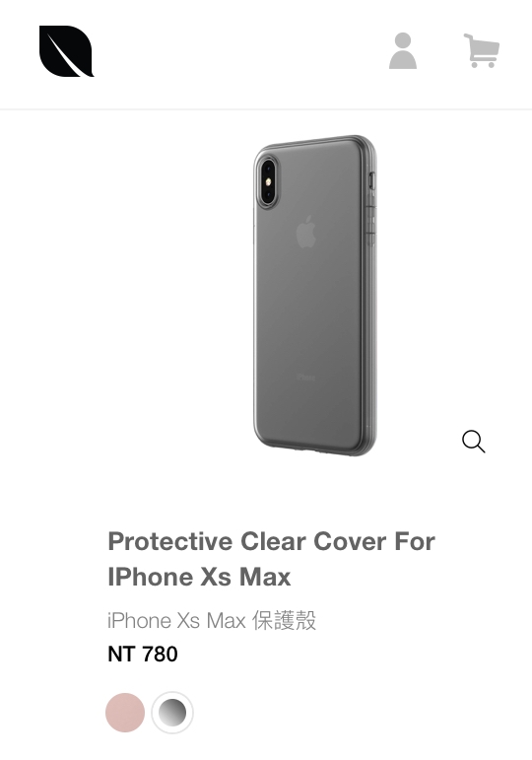Open the shopping cart
The height and width of the screenshot is (760, 532).
click(x=482, y=50)
